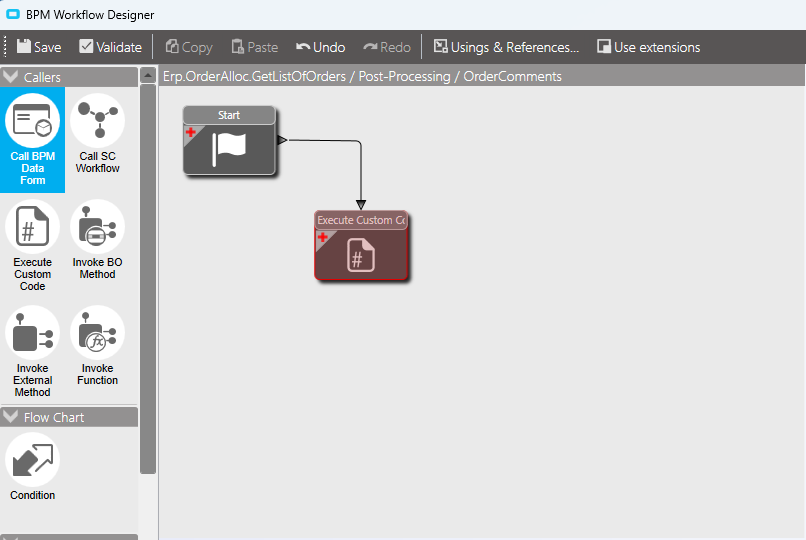Choose the Invoke Function item

point(98,346)
